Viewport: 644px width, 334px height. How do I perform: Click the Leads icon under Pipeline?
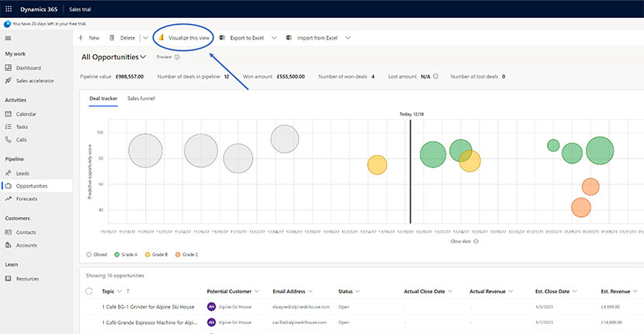coord(9,173)
